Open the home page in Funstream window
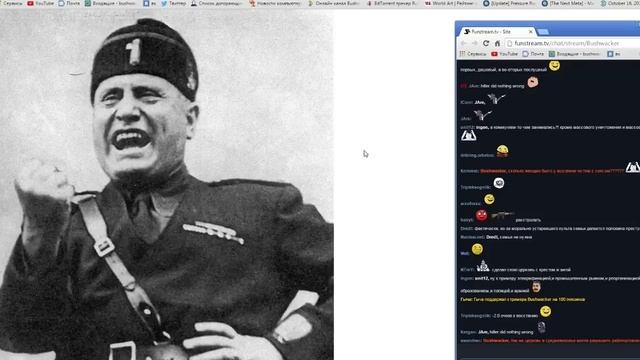The height and width of the screenshot is (360, 640). [x=497, y=43]
